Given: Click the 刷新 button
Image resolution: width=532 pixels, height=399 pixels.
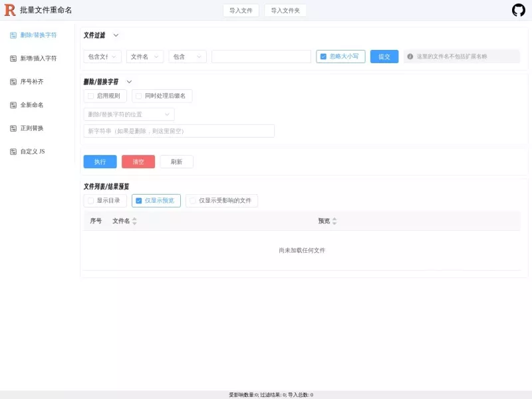Looking at the screenshot, I should [176, 162].
